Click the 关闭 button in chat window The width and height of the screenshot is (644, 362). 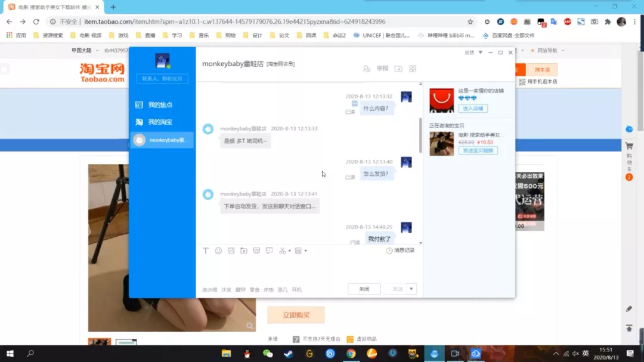click(x=364, y=289)
